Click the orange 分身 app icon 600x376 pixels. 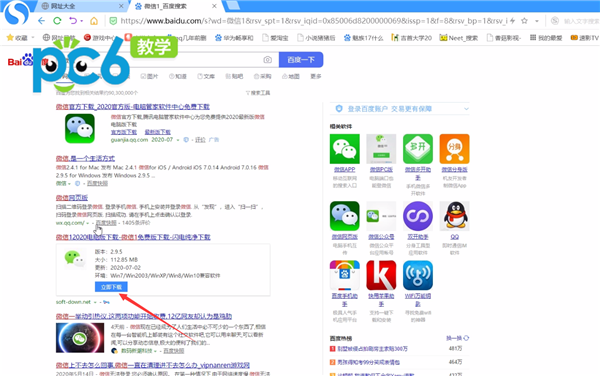pos(454,149)
